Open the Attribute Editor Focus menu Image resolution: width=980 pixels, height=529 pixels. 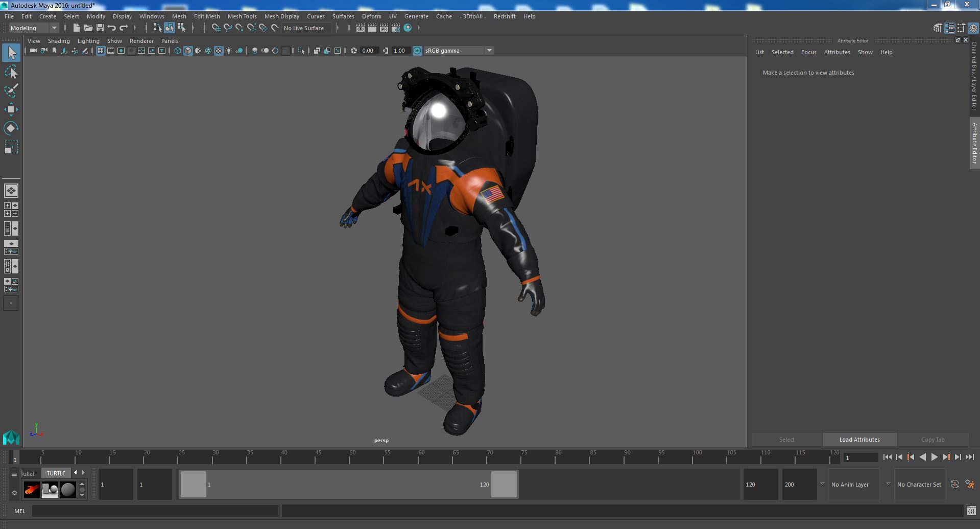808,52
